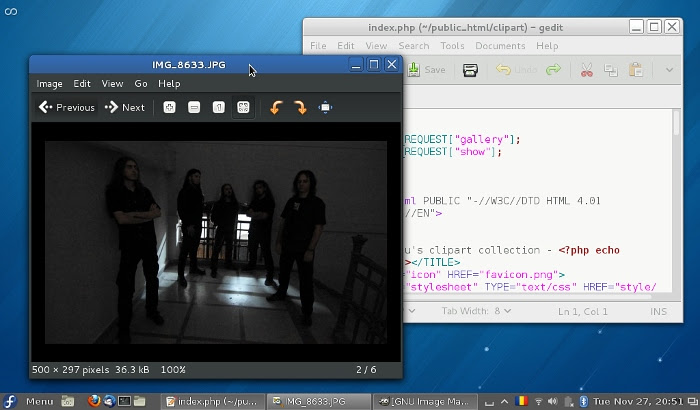Open gedit Documents menu
The image size is (700, 410).
(500, 46)
